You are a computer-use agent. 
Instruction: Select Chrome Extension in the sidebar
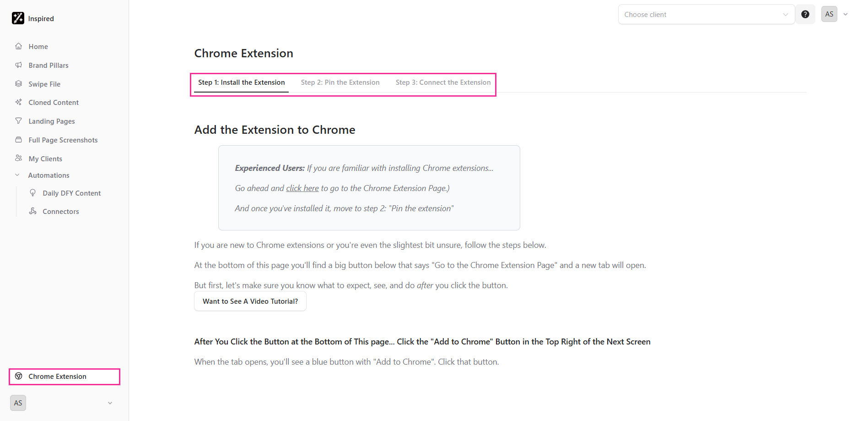coord(65,377)
